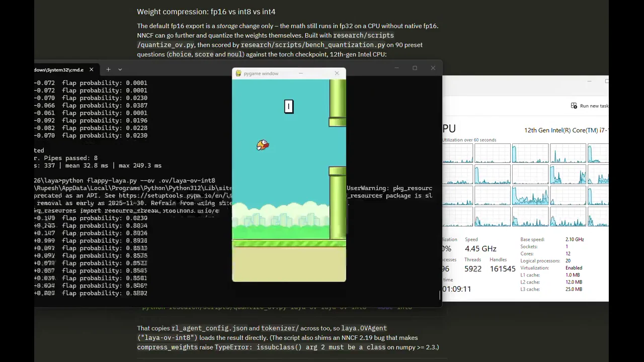The width and height of the screenshot is (644, 362).
Task: Click the 2.10 GHz base speed value
Action: pos(575,239)
